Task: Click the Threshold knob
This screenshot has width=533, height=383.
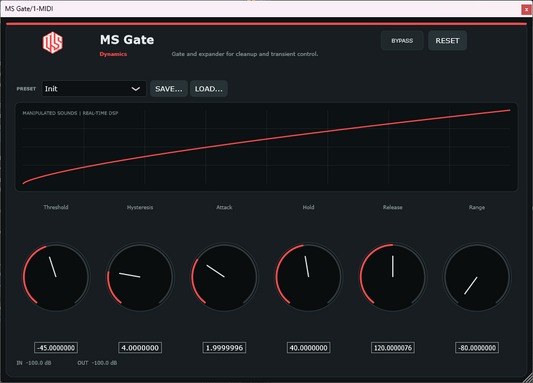Action: 56,277
